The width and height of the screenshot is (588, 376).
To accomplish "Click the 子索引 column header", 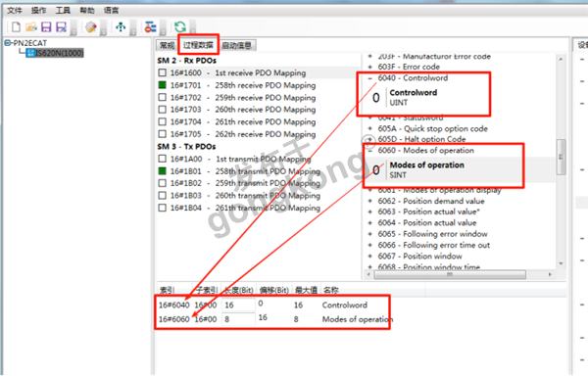I will tap(207, 290).
